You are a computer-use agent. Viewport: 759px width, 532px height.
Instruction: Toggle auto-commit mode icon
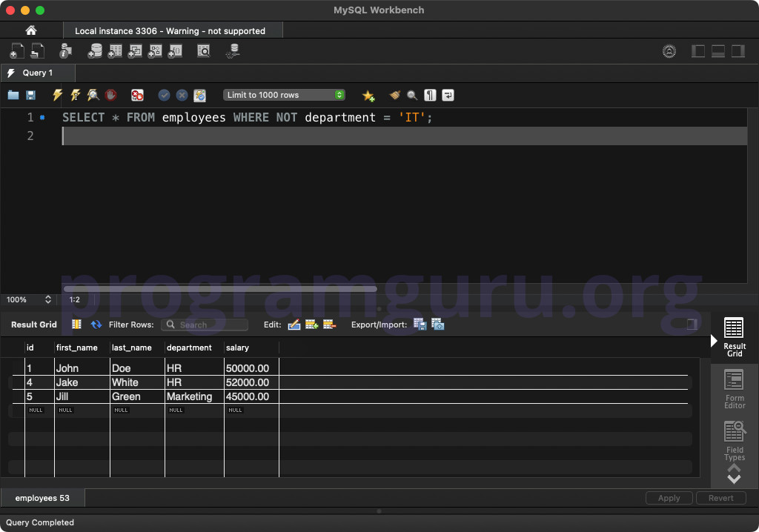(x=200, y=96)
